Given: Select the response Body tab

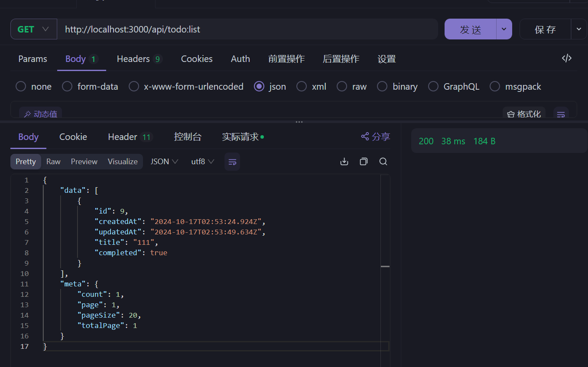Looking at the screenshot, I should tap(29, 137).
